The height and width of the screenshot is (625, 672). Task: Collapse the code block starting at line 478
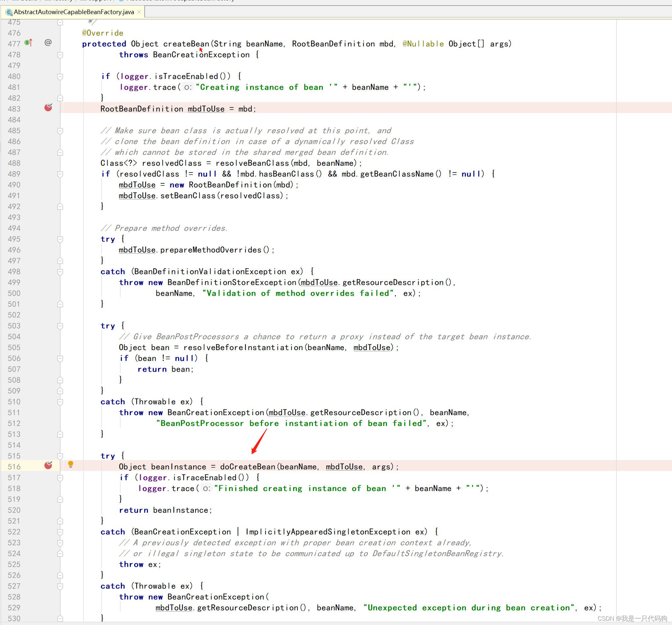pyautogui.click(x=60, y=55)
